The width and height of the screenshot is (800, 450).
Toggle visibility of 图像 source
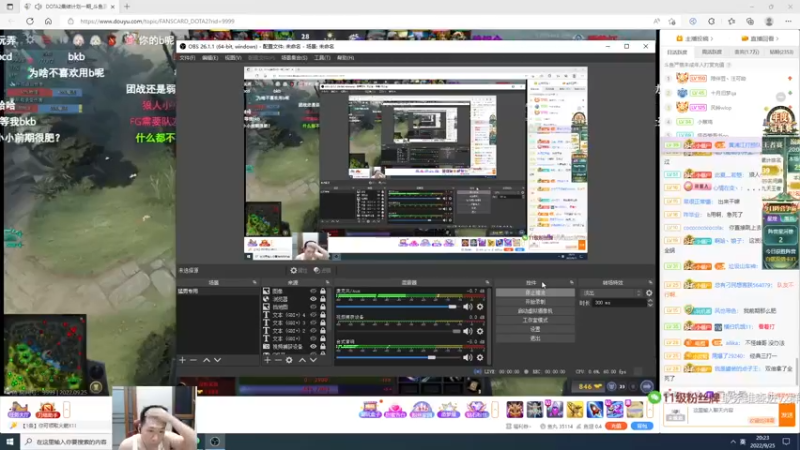click(x=313, y=291)
